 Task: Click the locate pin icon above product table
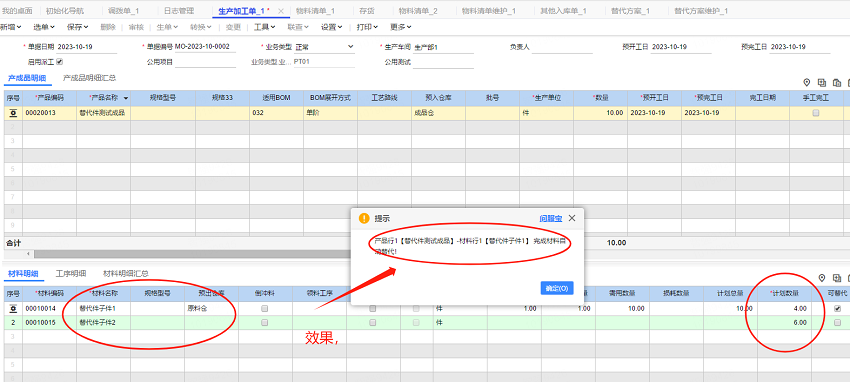pyautogui.click(x=807, y=82)
